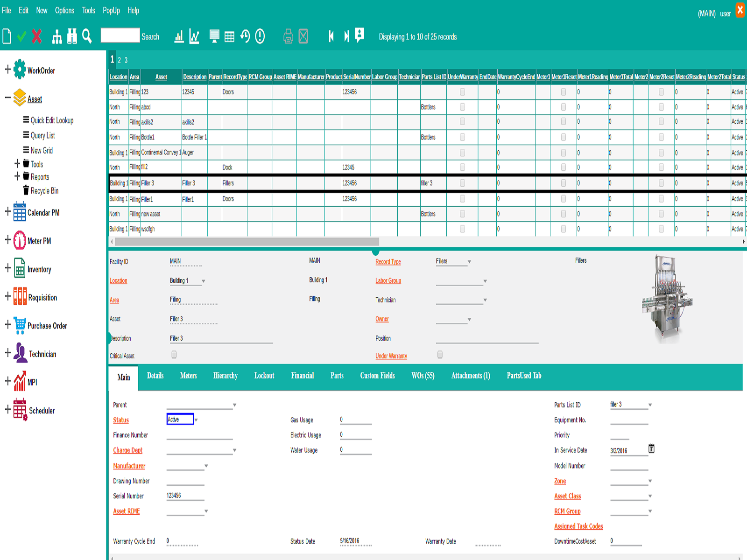Click the red X cancel icon
Image resolution: width=747 pixels, height=560 pixels.
tap(37, 36)
